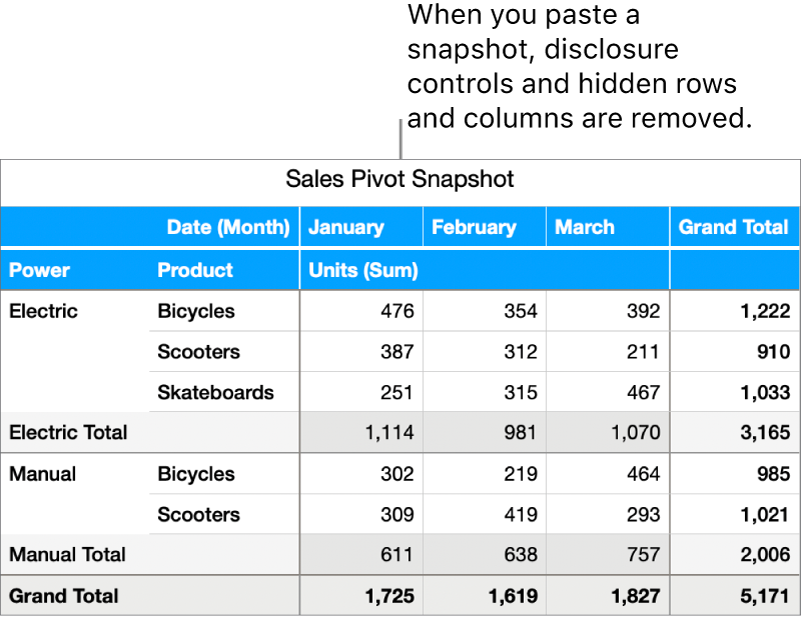Screen dimensions: 802x618
Task: Click the Electric row label
Action: pos(43,311)
